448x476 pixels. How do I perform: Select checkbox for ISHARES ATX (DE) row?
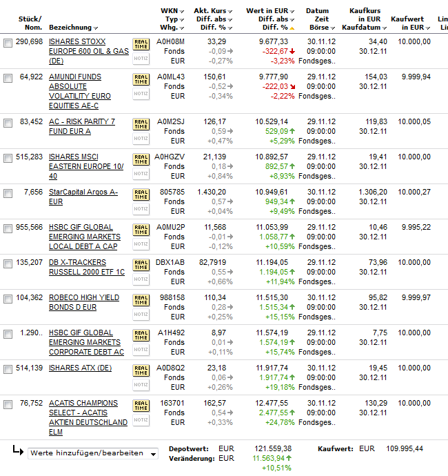(8, 370)
